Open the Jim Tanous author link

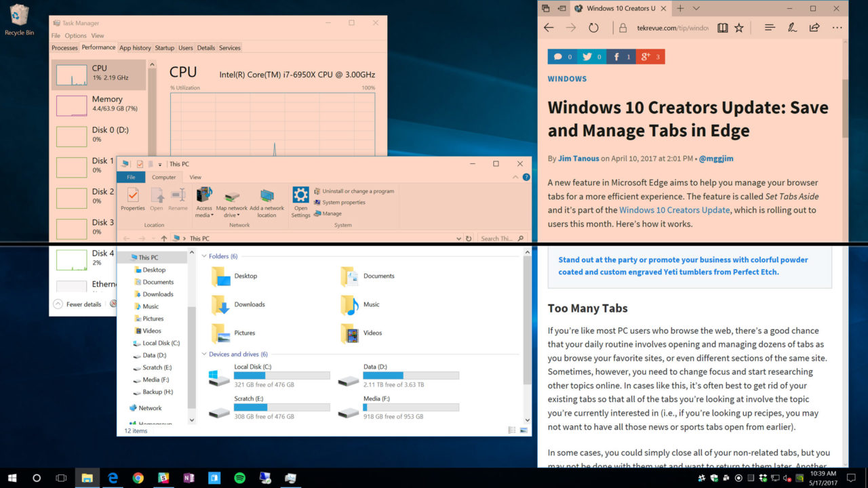[578, 159]
